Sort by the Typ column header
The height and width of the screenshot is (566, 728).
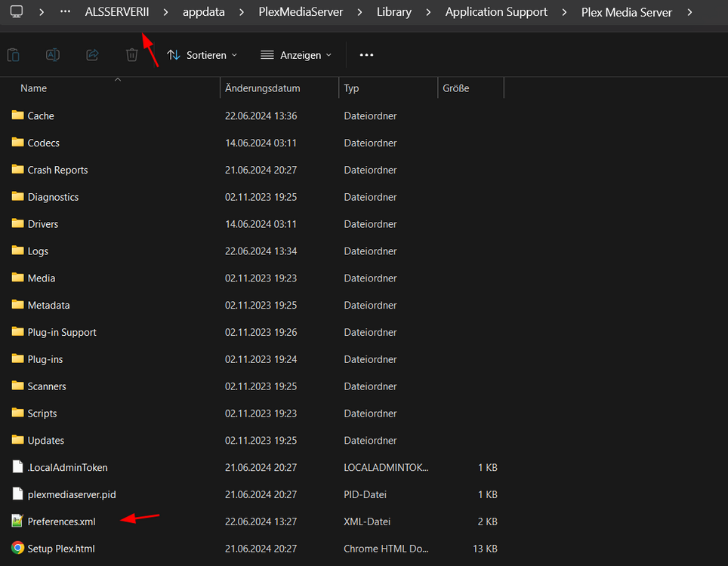351,88
